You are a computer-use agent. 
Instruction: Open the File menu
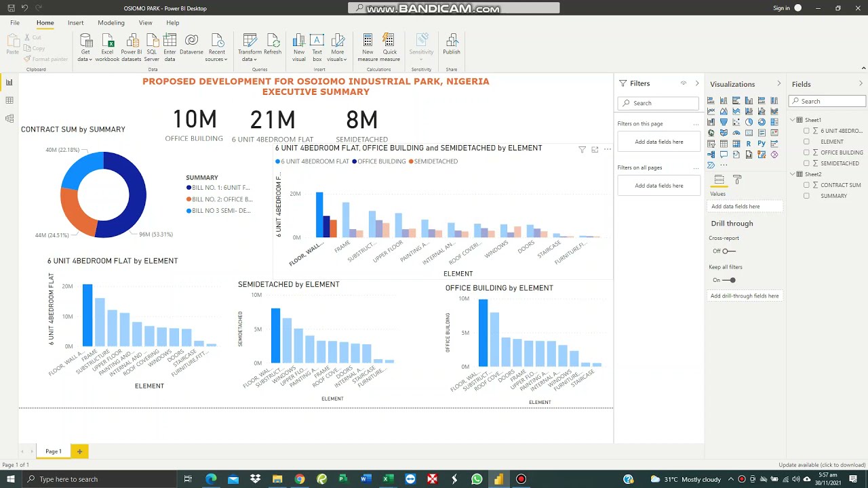[15, 23]
